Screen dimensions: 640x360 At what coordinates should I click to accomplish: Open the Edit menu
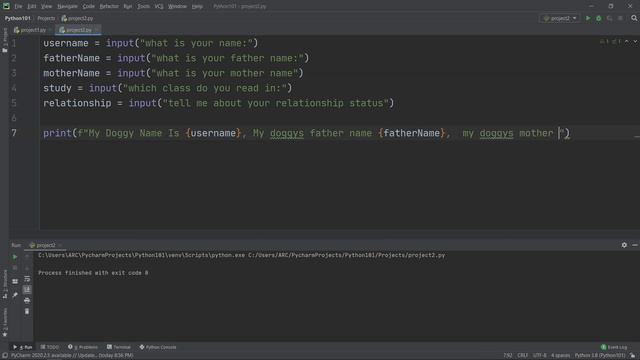click(32, 7)
